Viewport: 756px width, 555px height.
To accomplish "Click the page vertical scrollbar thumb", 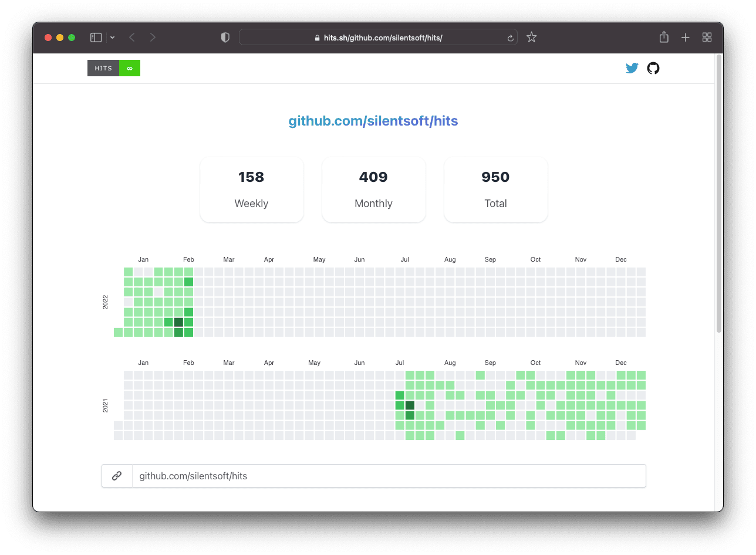I will coord(719,194).
